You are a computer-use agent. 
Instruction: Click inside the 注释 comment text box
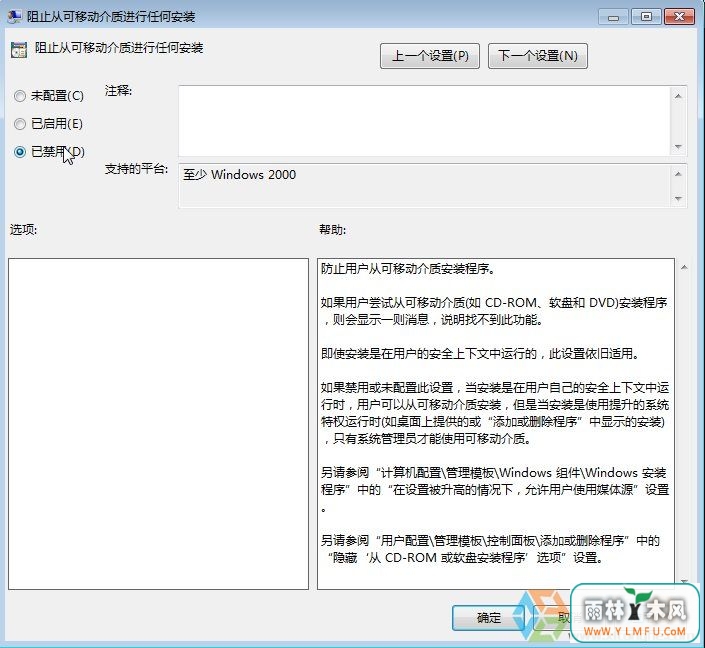tap(424, 121)
